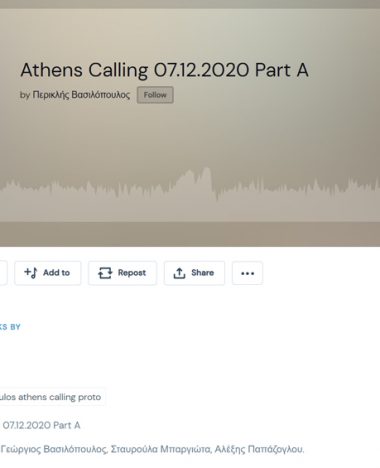Viewport: 380px width, 468px height.
Task: Click the name Αλέξης Παπάζογλου in the description
Action: (x=259, y=449)
